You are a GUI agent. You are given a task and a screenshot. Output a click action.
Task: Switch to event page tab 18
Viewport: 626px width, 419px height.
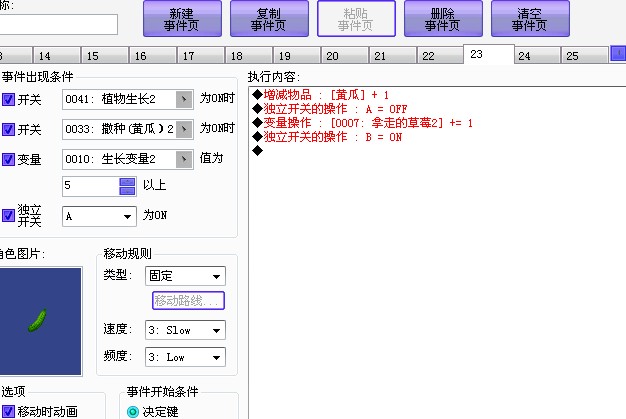[248, 56]
